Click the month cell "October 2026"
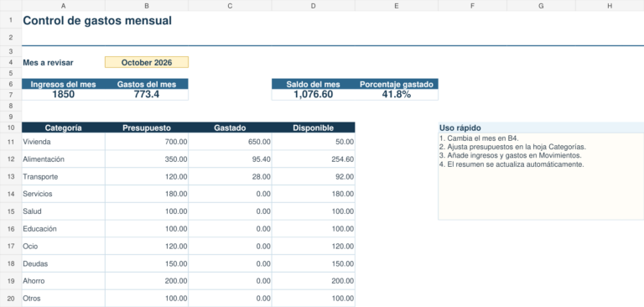The image size is (644, 307). 147,62
